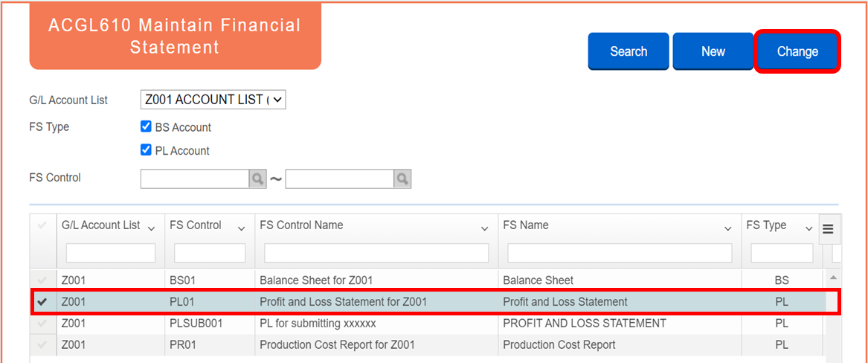Click the Search button

point(629,51)
